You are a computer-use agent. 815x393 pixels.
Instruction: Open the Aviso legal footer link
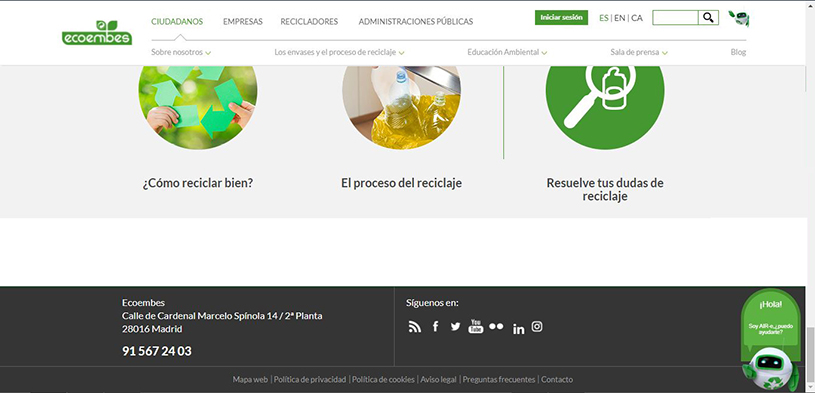[439, 379]
